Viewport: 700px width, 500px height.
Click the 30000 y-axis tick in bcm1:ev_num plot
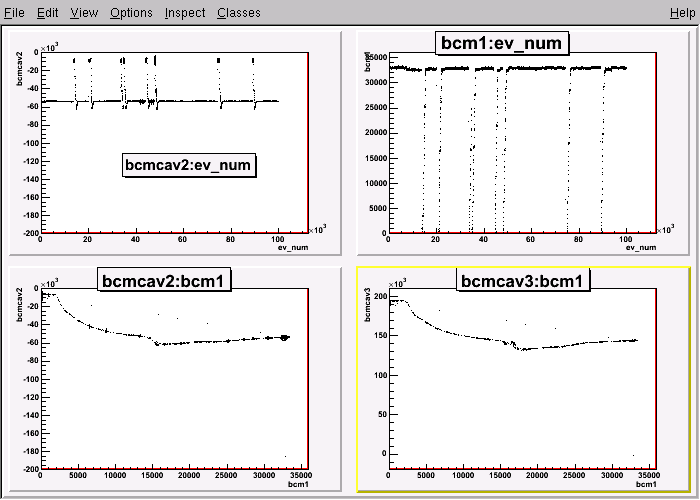coord(375,82)
